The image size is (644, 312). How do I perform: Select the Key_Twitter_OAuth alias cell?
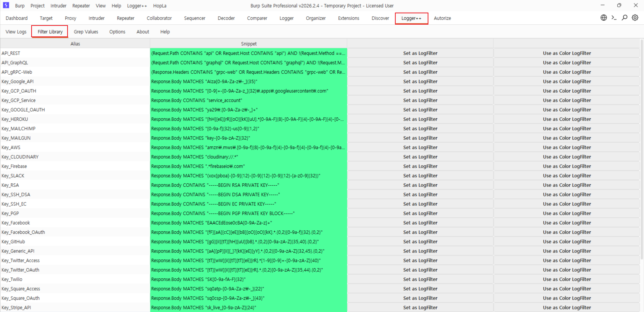(x=75, y=270)
